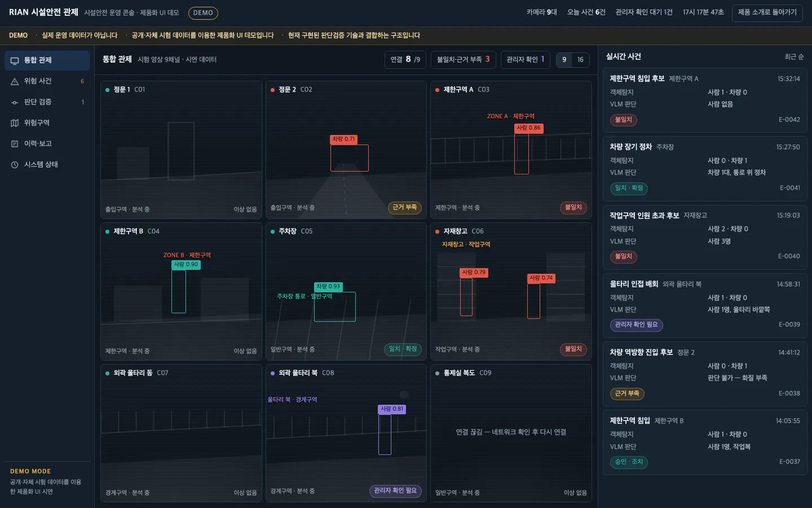Switch grid layout to 9 channels
The height and width of the screenshot is (508, 812).
pyautogui.click(x=564, y=60)
